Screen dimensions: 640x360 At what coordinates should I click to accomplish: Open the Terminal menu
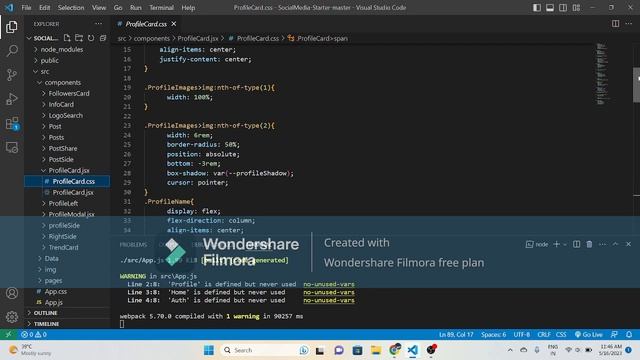coord(161,7)
